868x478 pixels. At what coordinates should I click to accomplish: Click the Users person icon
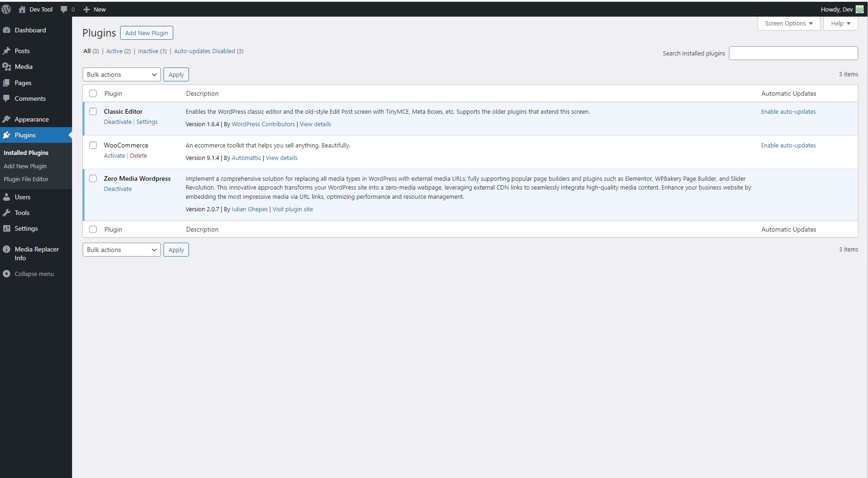(6, 197)
